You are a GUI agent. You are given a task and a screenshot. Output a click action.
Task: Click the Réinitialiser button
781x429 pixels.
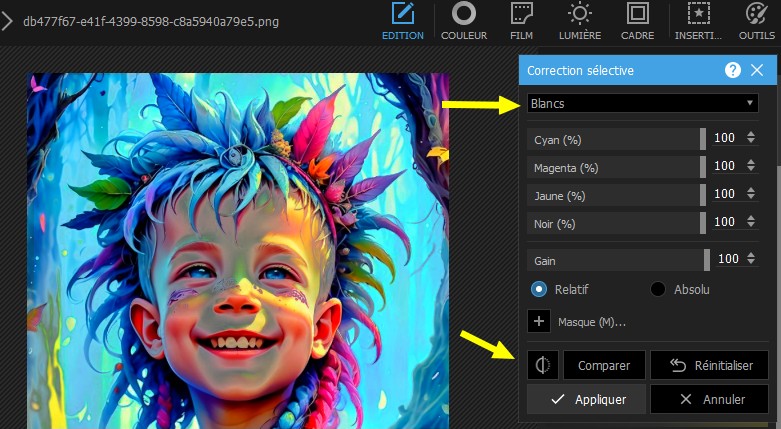(x=709, y=365)
